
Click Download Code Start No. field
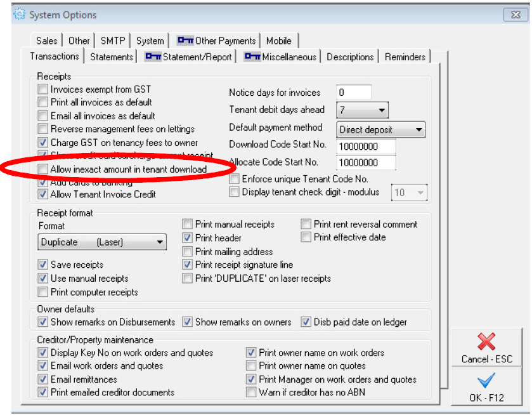click(366, 147)
